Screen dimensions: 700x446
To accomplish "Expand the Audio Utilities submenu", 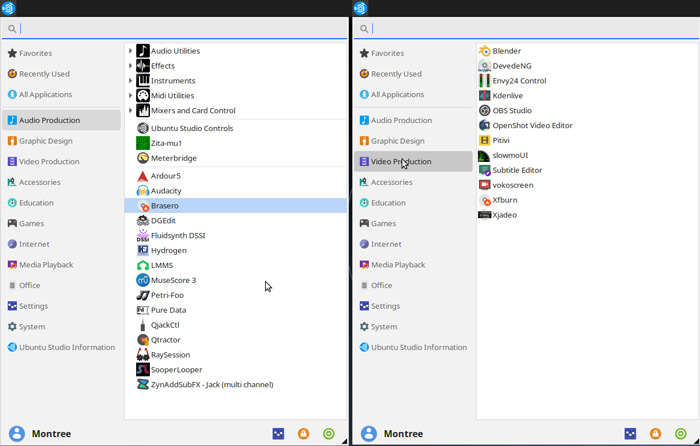I will (x=131, y=51).
